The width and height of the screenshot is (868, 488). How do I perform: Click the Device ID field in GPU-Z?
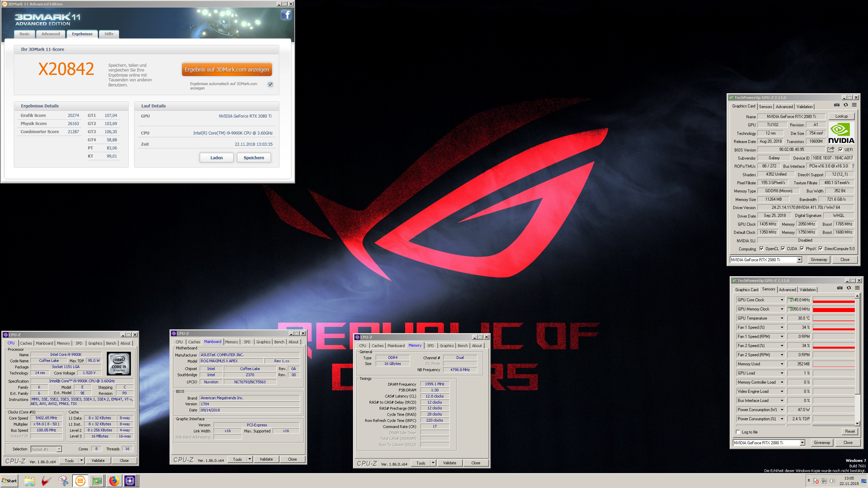pyautogui.click(x=832, y=158)
